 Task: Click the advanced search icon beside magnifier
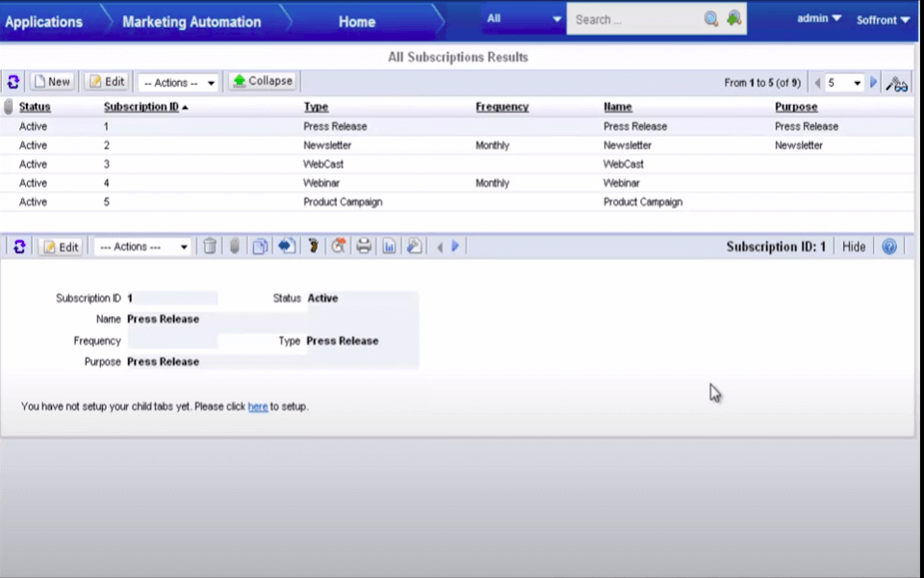point(733,18)
